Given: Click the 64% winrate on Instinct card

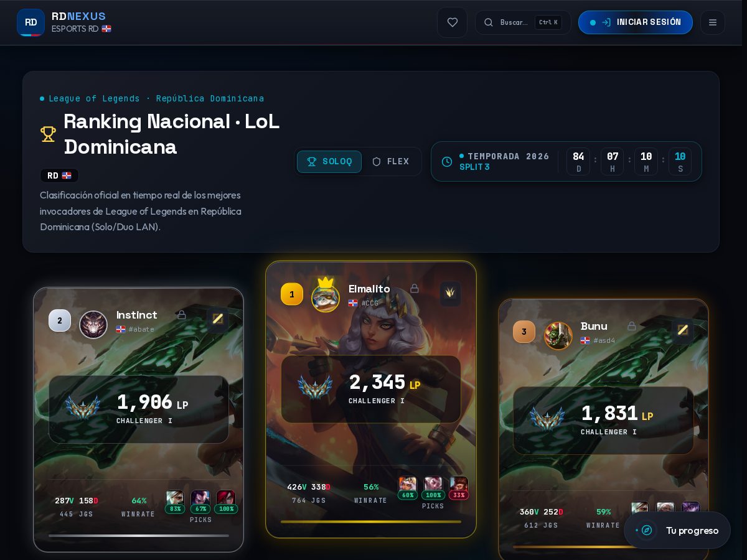Looking at the screenshot, I should (x=139, y=501).
